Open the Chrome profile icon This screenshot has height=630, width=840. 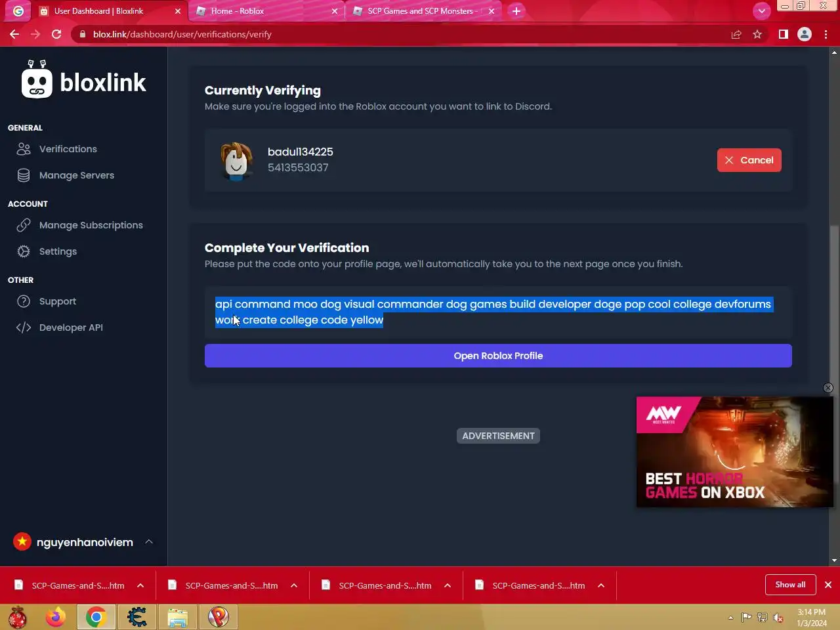(805, 34)
